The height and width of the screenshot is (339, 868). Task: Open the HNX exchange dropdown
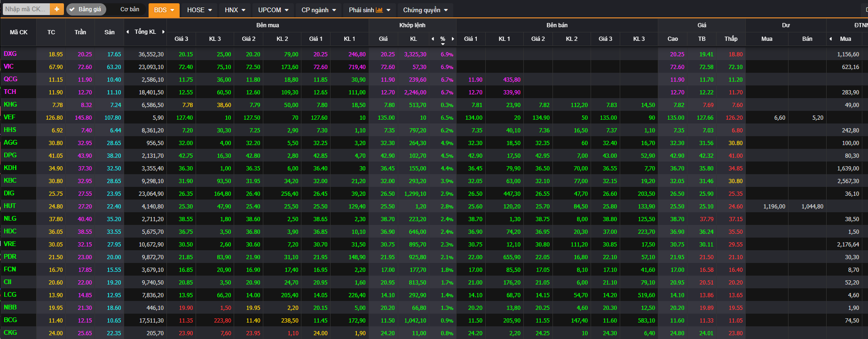coord(235,10)
